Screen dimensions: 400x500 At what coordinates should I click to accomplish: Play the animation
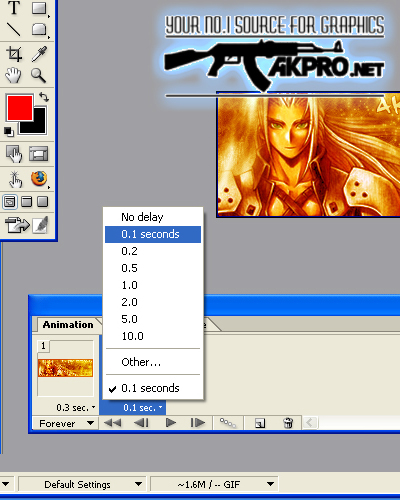click(x=171, y=423)
